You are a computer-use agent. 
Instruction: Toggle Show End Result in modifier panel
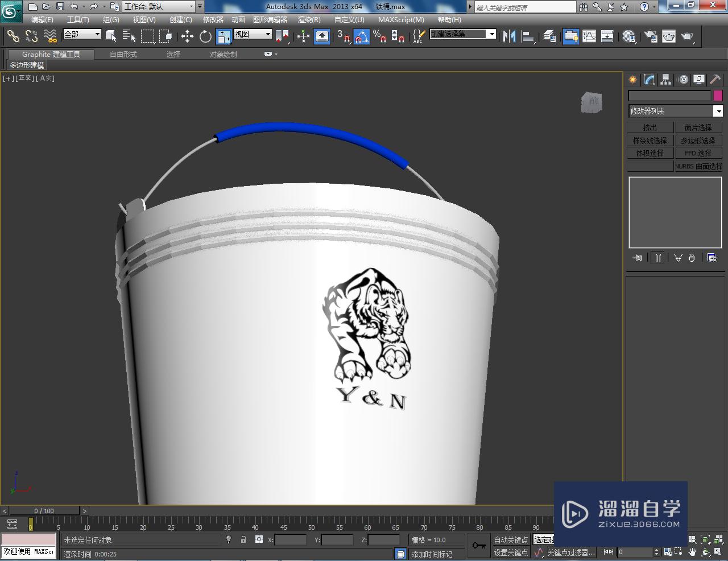click(658, 258)
